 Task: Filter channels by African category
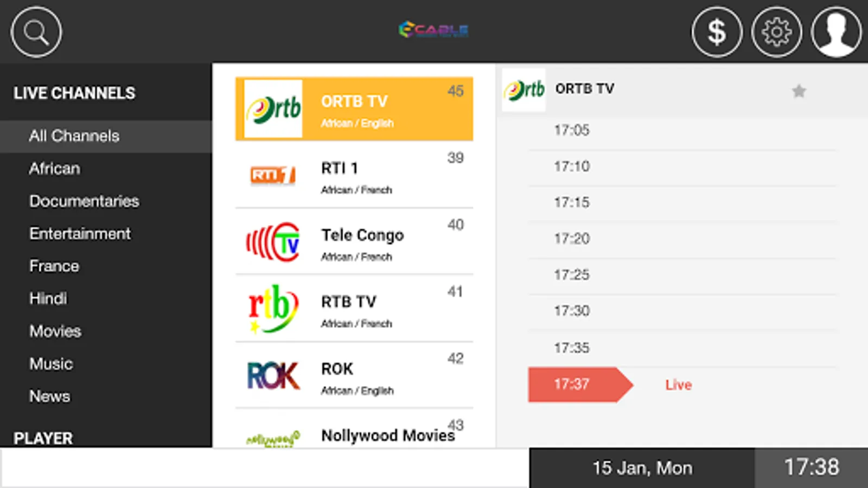click(55, 169)
